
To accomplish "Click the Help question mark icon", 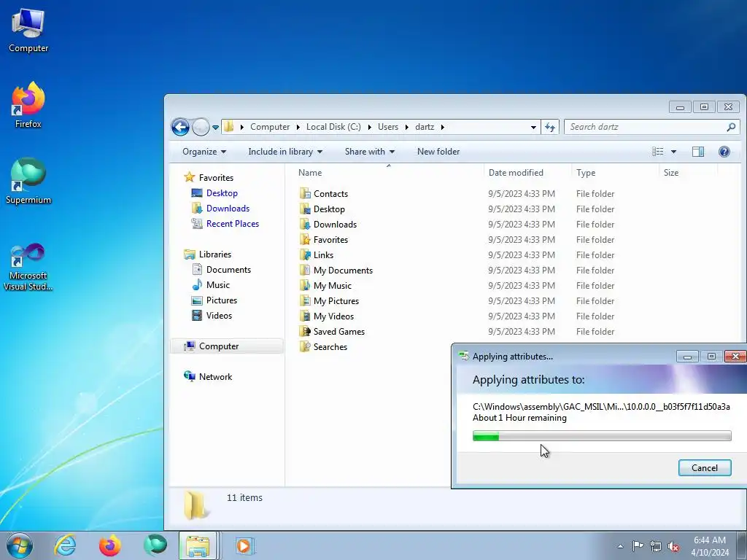I will (x=724, y=152).
